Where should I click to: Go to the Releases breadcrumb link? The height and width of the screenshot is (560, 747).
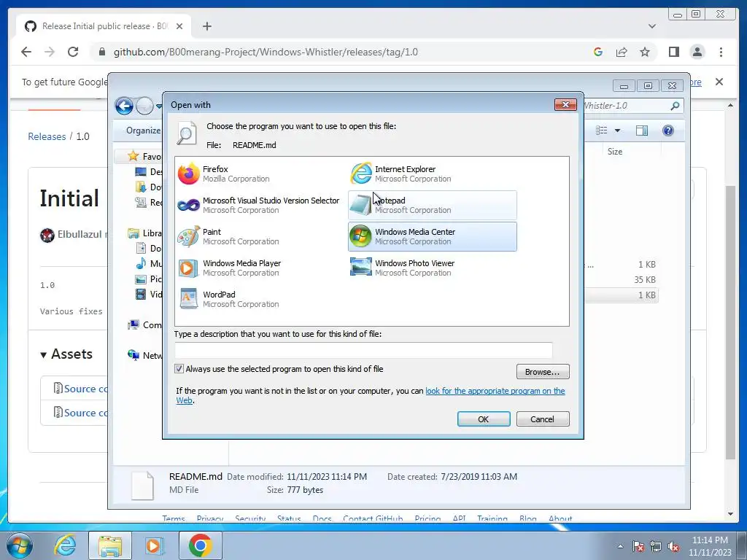coord(47,136)
